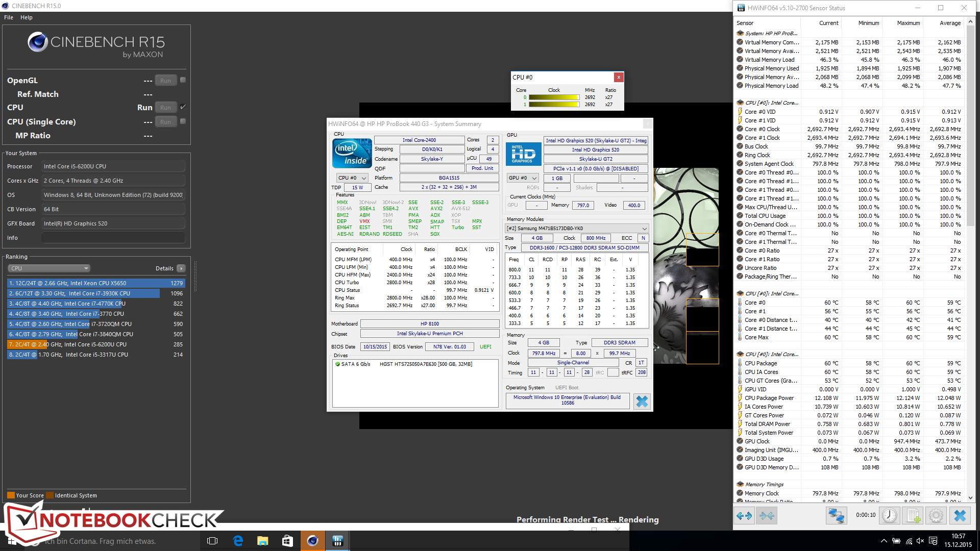
Task: Click Processor field Intel Core i5-6200U
Action: pyautogui.click(x=113, y=166)
